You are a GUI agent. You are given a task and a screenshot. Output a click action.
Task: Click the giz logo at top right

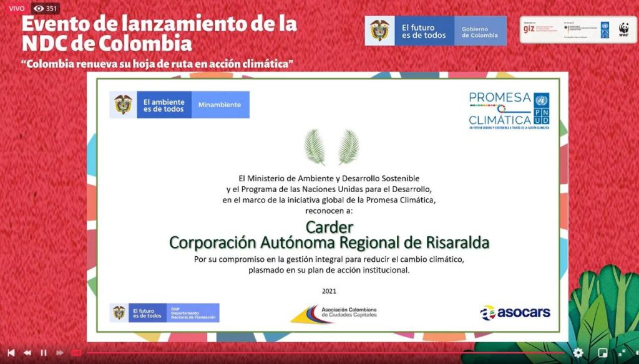coord(529,29)
